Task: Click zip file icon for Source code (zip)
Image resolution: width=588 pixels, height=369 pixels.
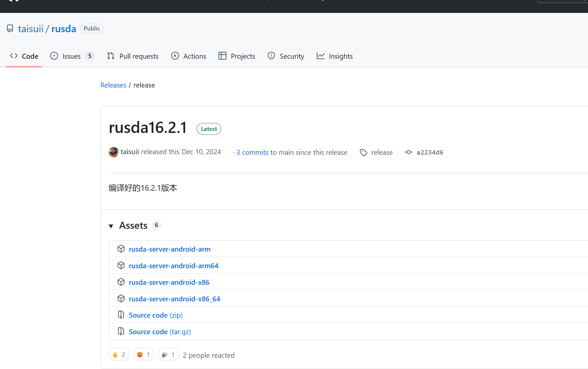Action: click(x=121, y=315)
